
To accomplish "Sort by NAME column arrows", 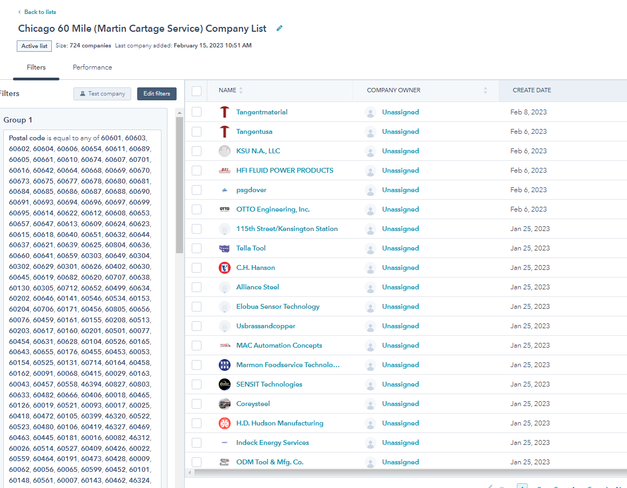I will tap(241, 90).
